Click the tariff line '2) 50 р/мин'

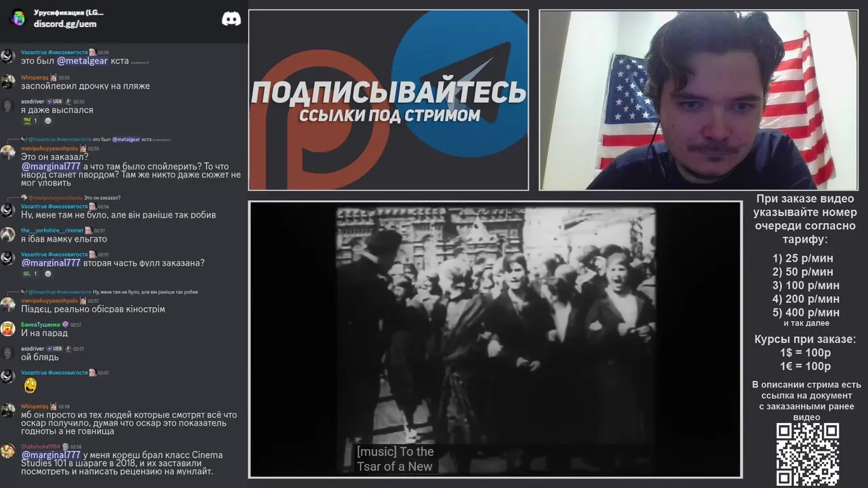pos(803,272)
